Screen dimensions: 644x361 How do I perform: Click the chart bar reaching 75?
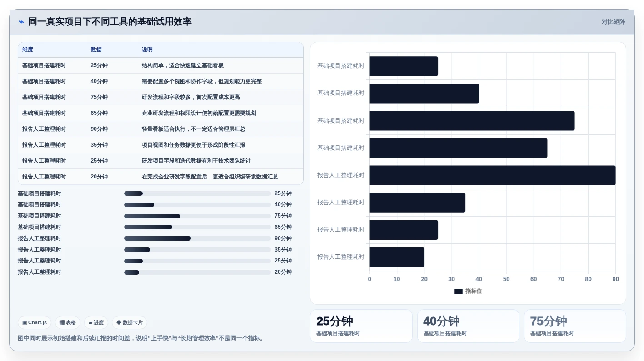click(x=472, y=121)
